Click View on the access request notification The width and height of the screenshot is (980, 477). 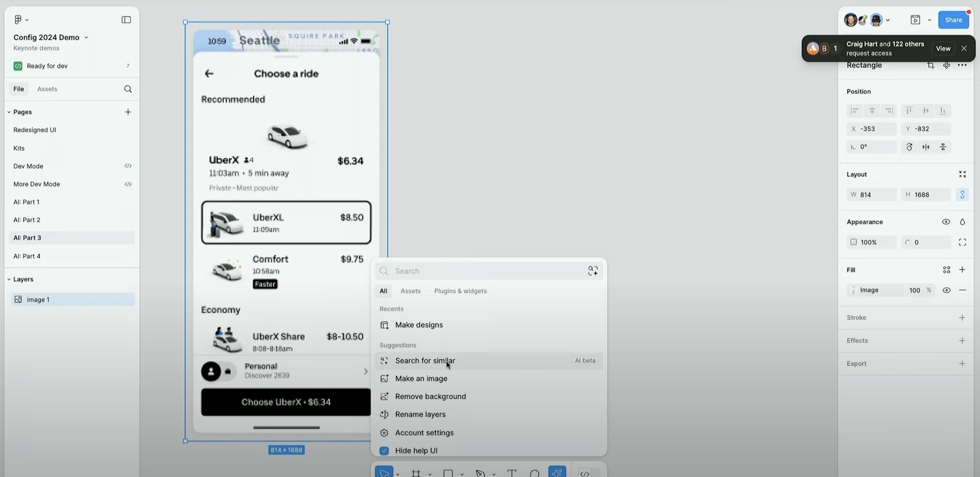(x=943, y=49)
